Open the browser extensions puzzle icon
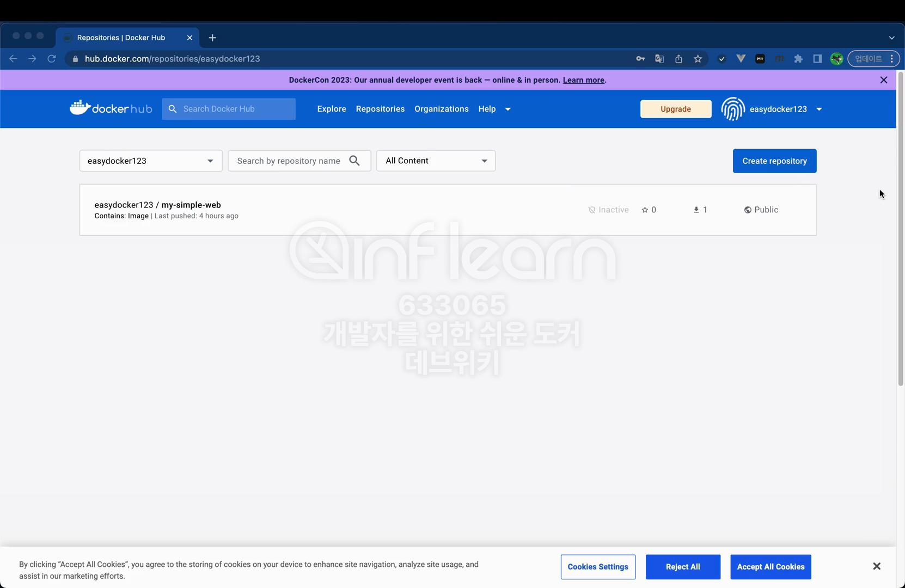 coord(798,59)
